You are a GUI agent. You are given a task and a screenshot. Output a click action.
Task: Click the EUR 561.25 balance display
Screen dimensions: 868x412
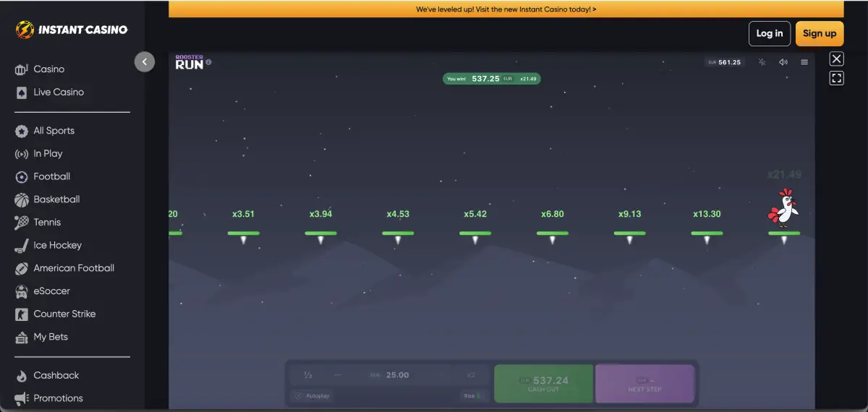tap(726, 62)
